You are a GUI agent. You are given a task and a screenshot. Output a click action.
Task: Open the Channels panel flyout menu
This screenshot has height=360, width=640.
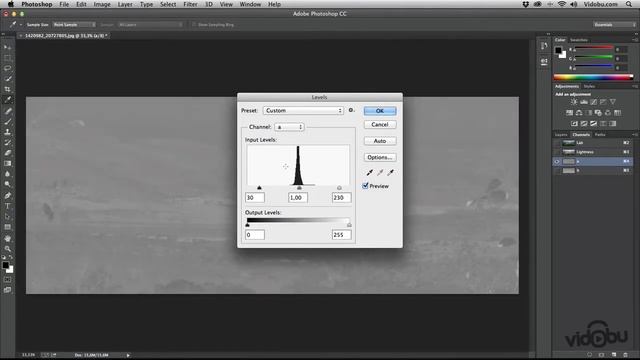coord(635,135)
